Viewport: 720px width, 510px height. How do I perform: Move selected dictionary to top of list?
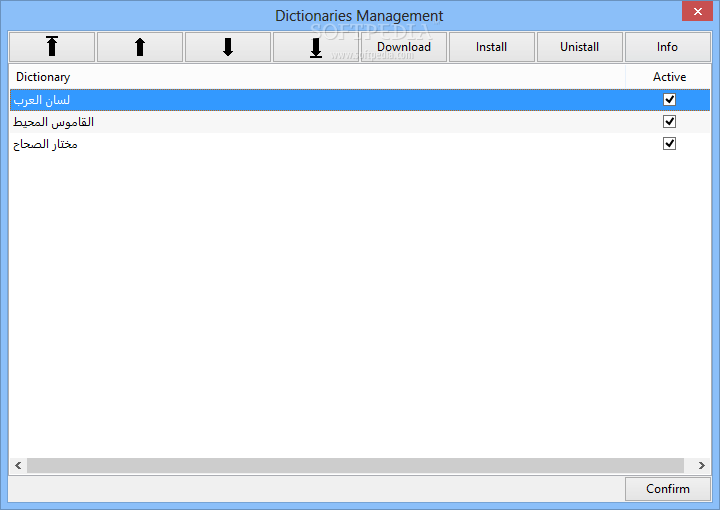(x=52, y=47)
